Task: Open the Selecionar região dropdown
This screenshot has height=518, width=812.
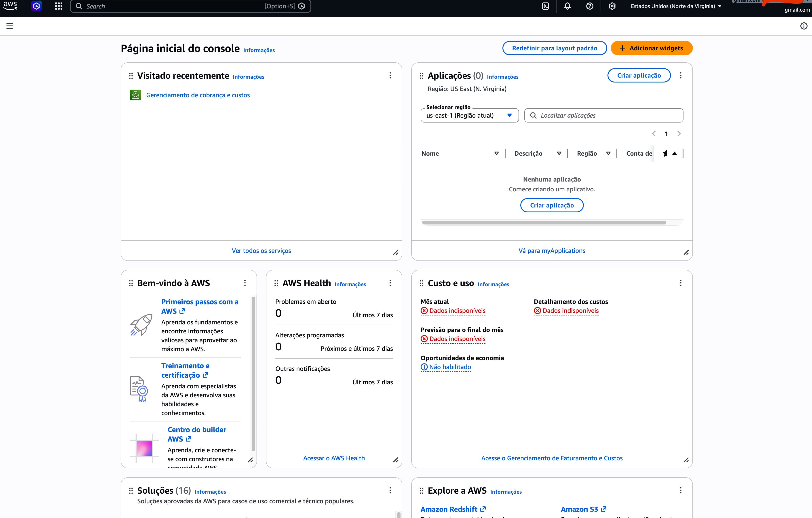Action: click(469, 115)
